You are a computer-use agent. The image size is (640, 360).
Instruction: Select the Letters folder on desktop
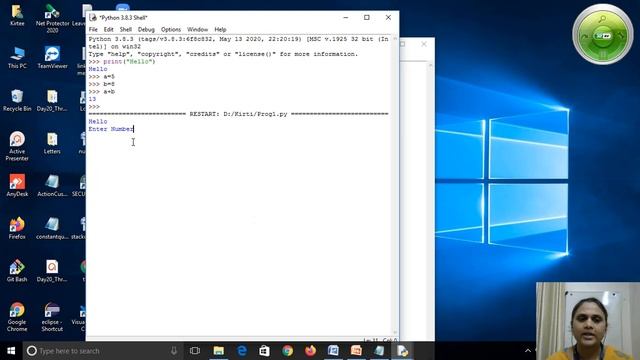pyautogui.click(x=52, y=143)
